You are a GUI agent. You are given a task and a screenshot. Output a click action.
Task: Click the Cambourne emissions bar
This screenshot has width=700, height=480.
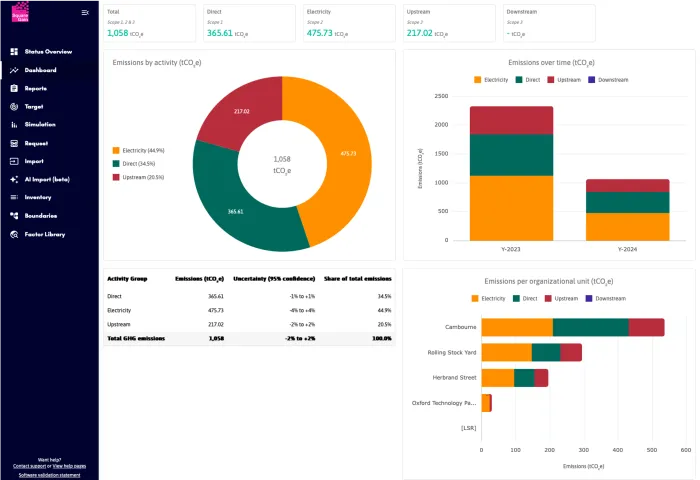[x=573, y=327]
